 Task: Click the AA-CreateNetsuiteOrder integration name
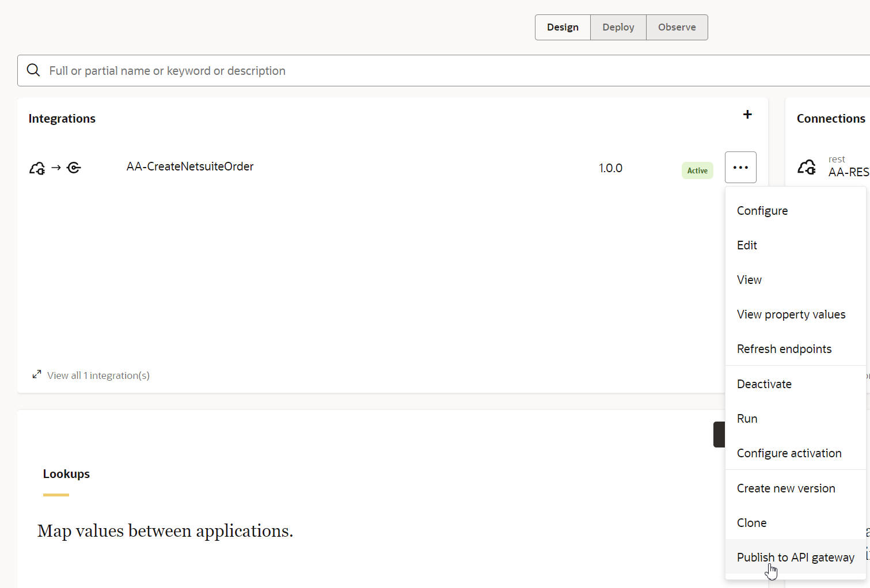[190, 166]
